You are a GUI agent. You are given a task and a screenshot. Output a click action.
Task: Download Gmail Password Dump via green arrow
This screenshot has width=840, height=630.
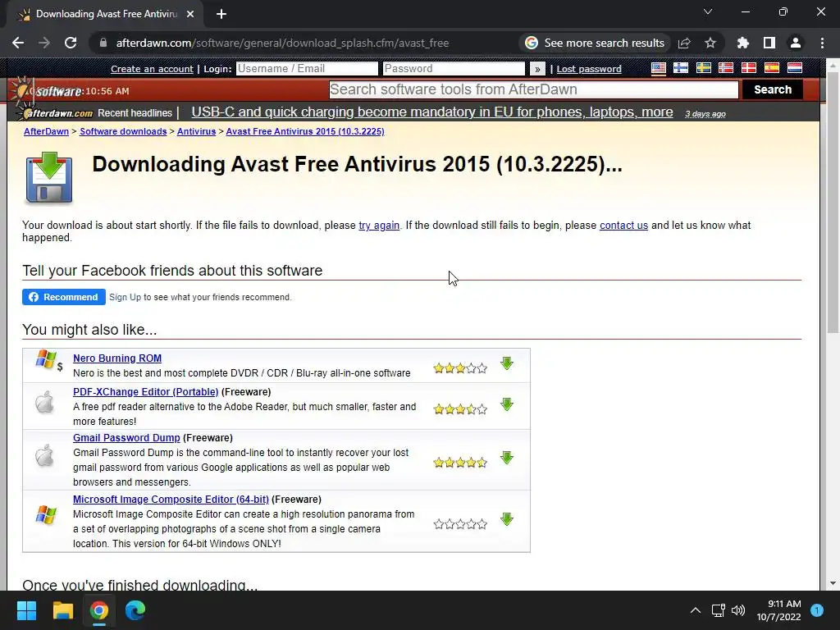507,458
